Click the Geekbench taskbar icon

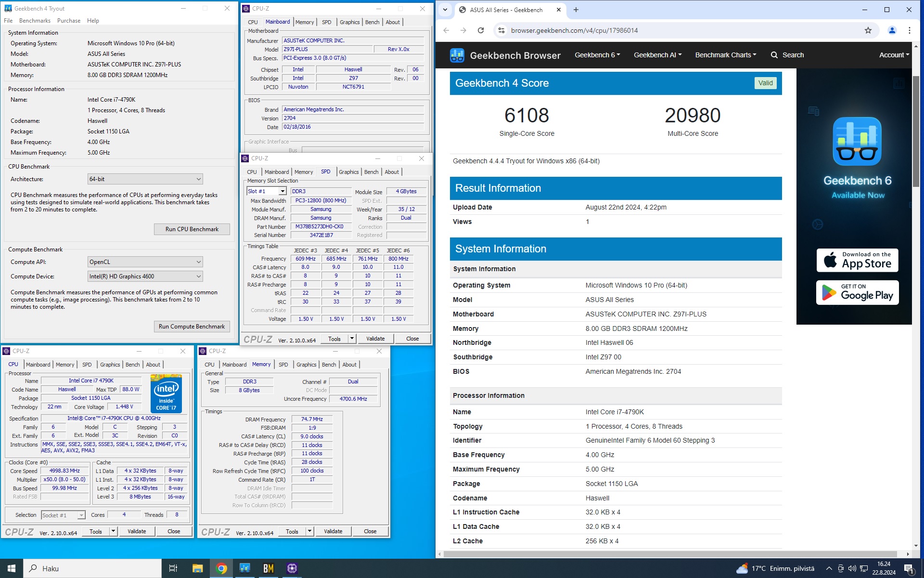coord(245,568)
